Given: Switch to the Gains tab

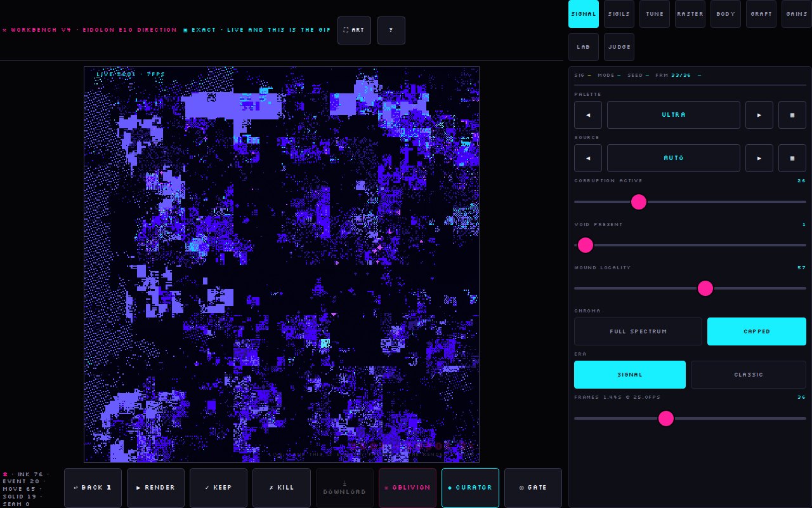Looking at the screenshot, I should [797, 14].
